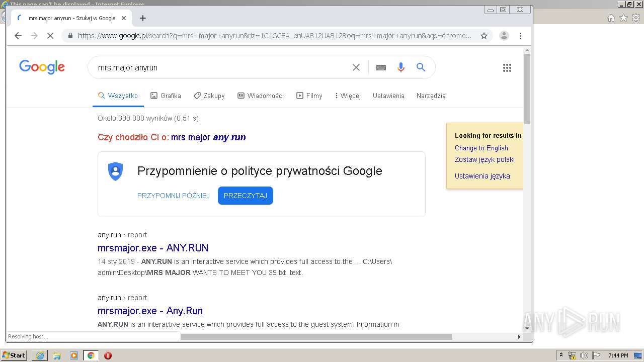This screenshot has height=362, width=644.
Task: Open the Google apps grid
Action: click(507, 68)
